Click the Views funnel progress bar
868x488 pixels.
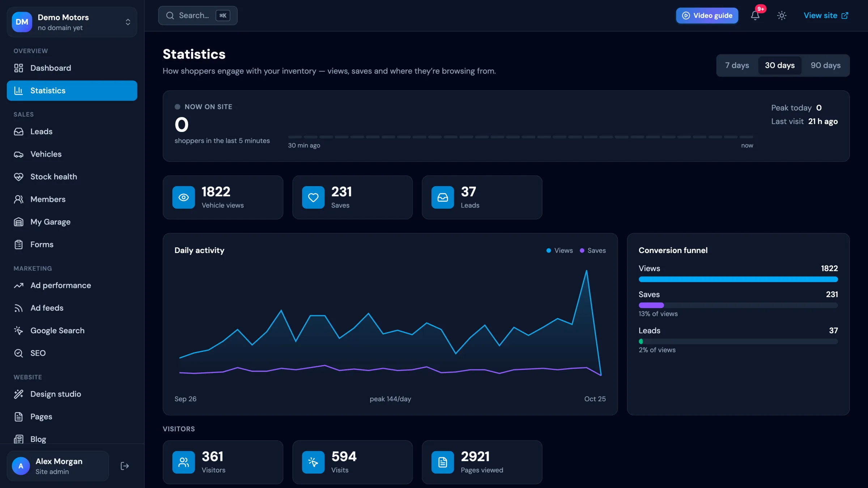pos(738,279)
